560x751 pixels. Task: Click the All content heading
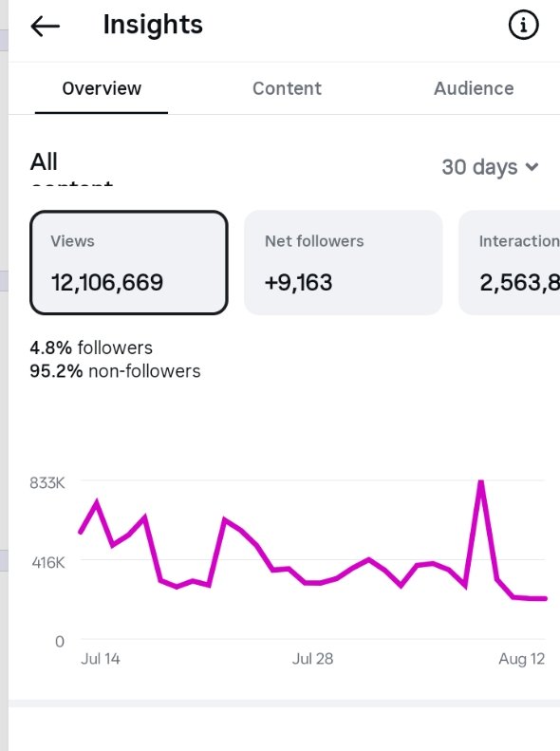72,168
